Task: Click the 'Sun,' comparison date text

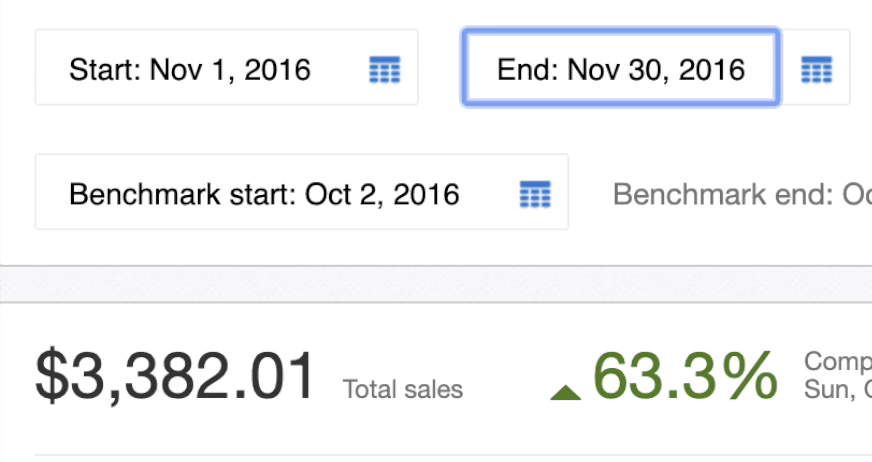Action: click(830, 390)
